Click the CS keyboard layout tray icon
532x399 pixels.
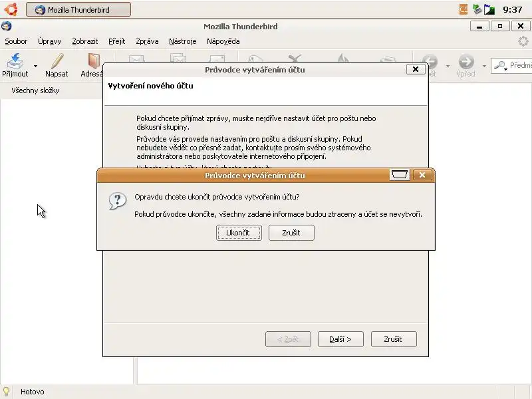[x=464, y=9]
